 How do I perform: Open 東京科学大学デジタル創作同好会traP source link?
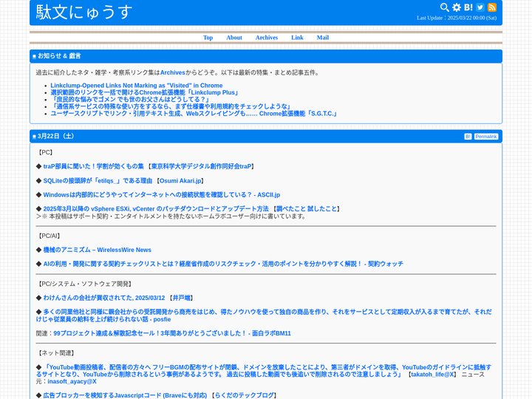[x=202, y=166]
